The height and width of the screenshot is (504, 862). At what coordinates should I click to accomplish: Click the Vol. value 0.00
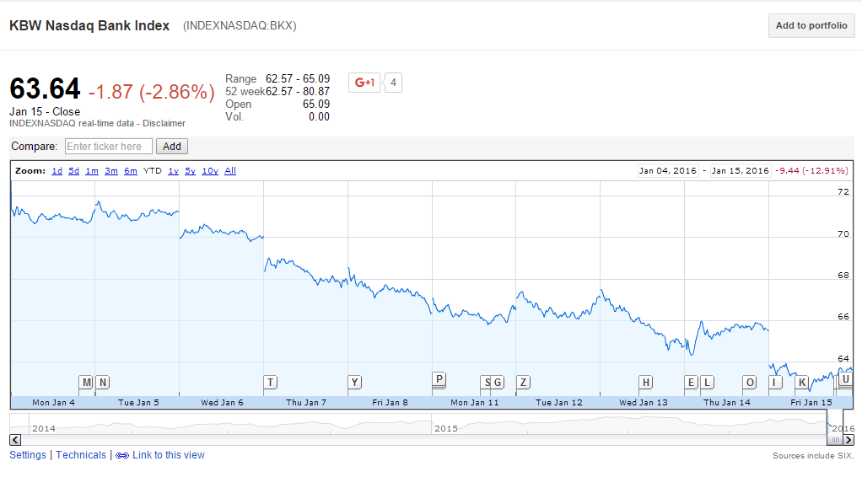(x=319, y=117)
